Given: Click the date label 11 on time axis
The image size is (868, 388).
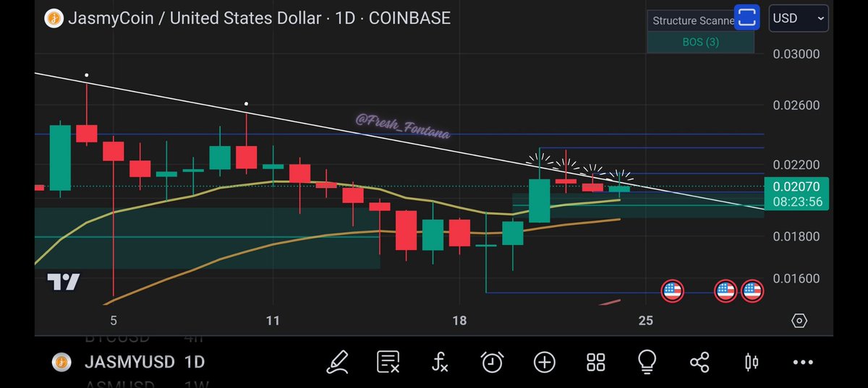Looking at the screenshot, I should [x=273, y=320].
